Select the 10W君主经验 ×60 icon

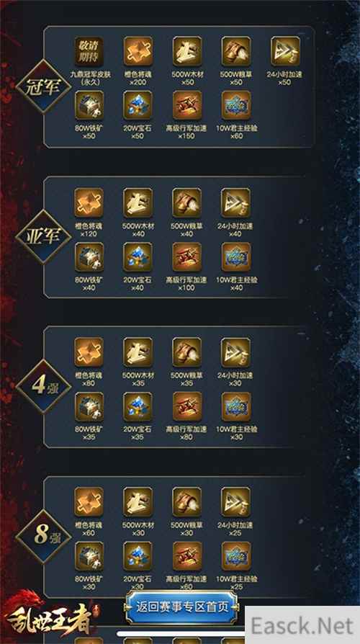(236, 105)
